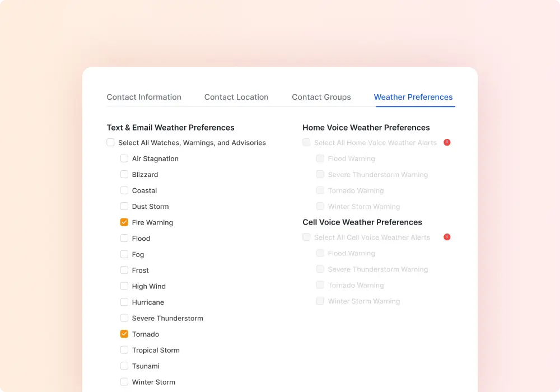Select the Winter Storm checkbox
Viewport: 560px width, 392px height.
[x=124, y=382]
